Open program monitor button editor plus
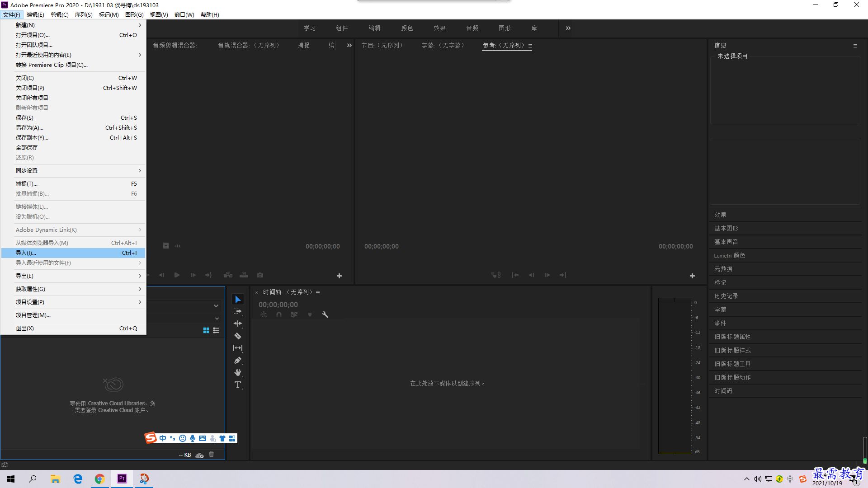This screenshot has height=488, width=868. (x=692, y=276)
